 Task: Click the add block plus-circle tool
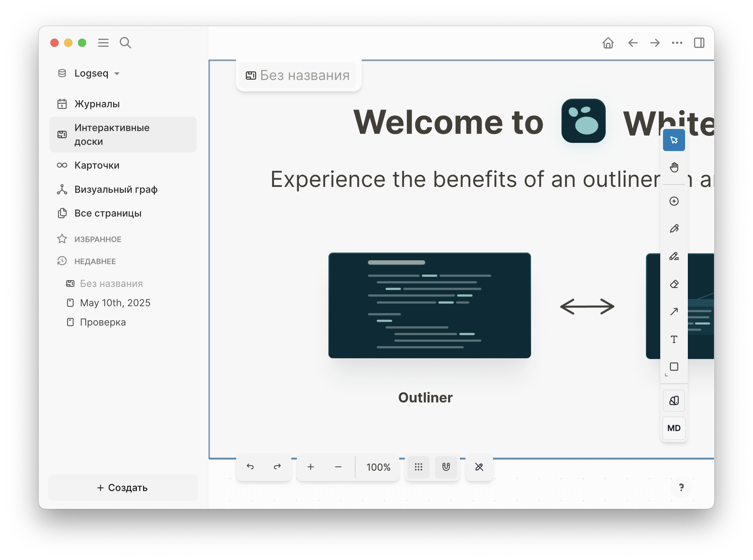(674, 201)
